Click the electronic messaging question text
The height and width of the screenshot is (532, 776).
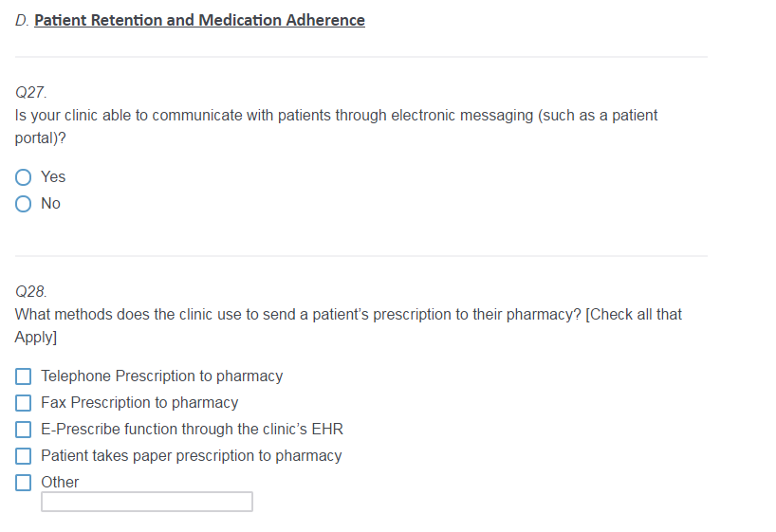coord(336,116)
